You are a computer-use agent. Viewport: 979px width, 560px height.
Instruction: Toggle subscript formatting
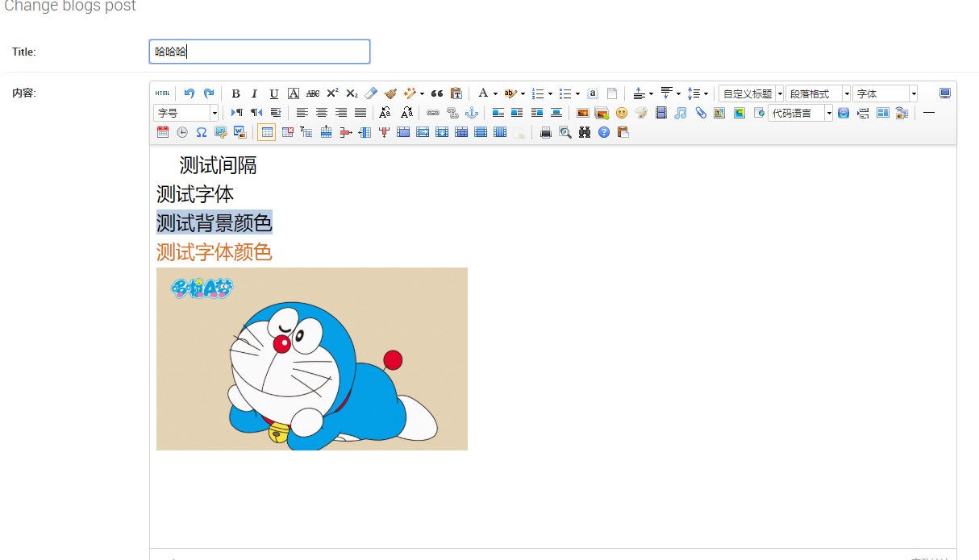pos(352,93)
